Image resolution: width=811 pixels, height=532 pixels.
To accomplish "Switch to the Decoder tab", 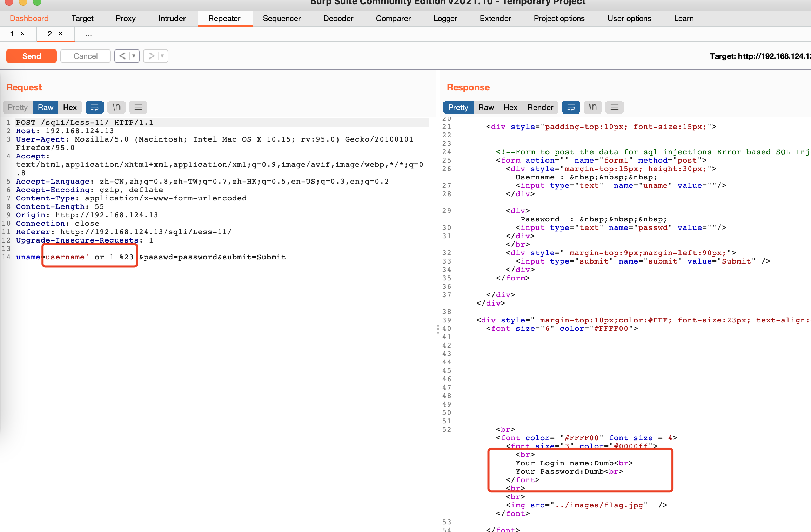I will tap(338, 18).
